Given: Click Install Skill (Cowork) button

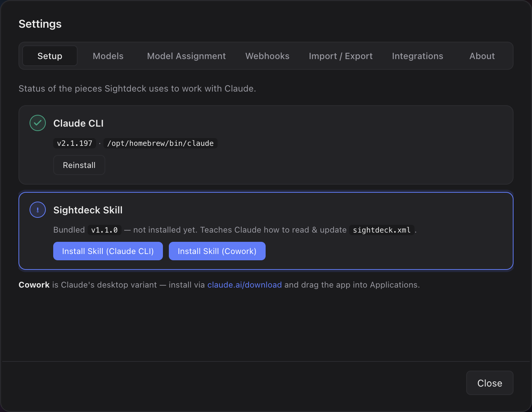Looking at the screenshot, I should (217, 251).
